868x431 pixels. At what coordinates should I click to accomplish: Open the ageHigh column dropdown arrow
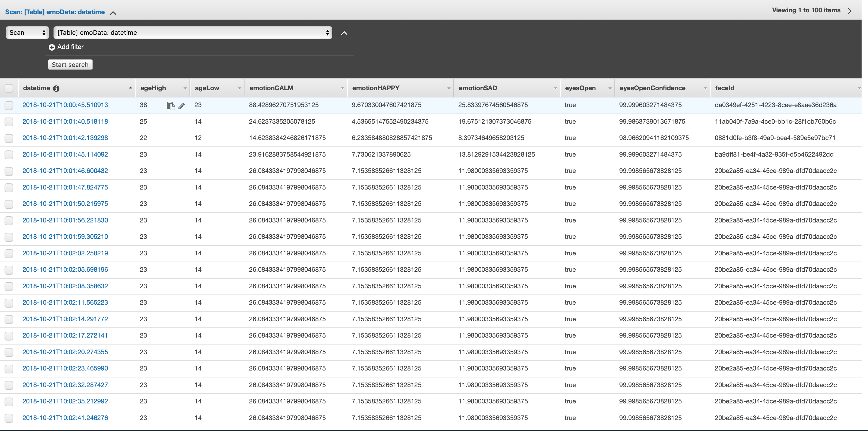tap(185, 88)
